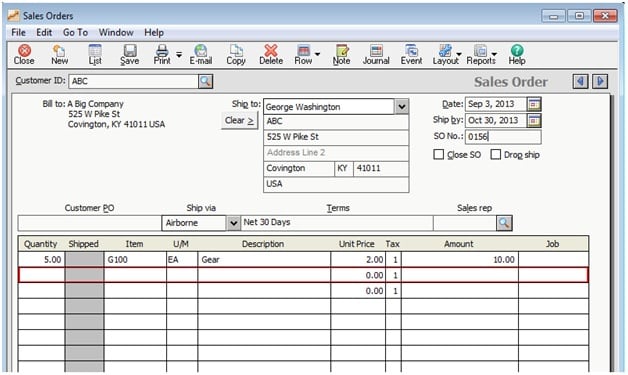Delete the sales order
The height and width of the screenshot is (375, 628).
pos(271,54)
